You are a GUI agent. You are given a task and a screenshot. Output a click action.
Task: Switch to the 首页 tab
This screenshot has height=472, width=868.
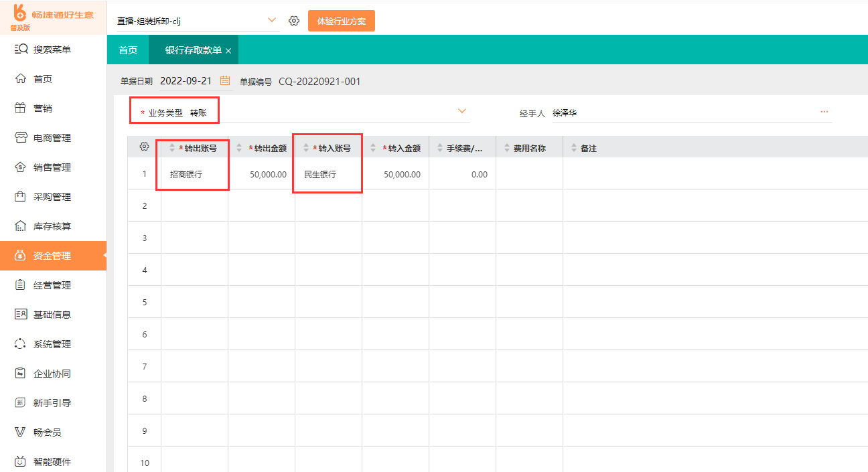coord(128,50)
